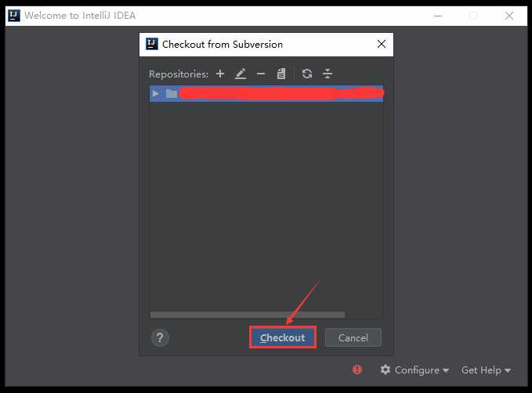Minimize the Welcome to IntelliJ IDEA window

pyautogui.click(x=438, y=16)
